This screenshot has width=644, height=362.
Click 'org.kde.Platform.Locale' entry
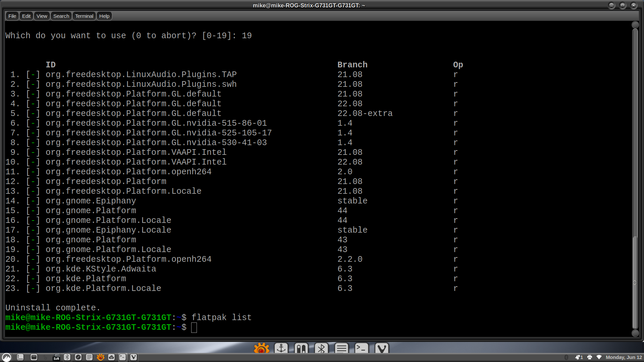pos(103,288)
